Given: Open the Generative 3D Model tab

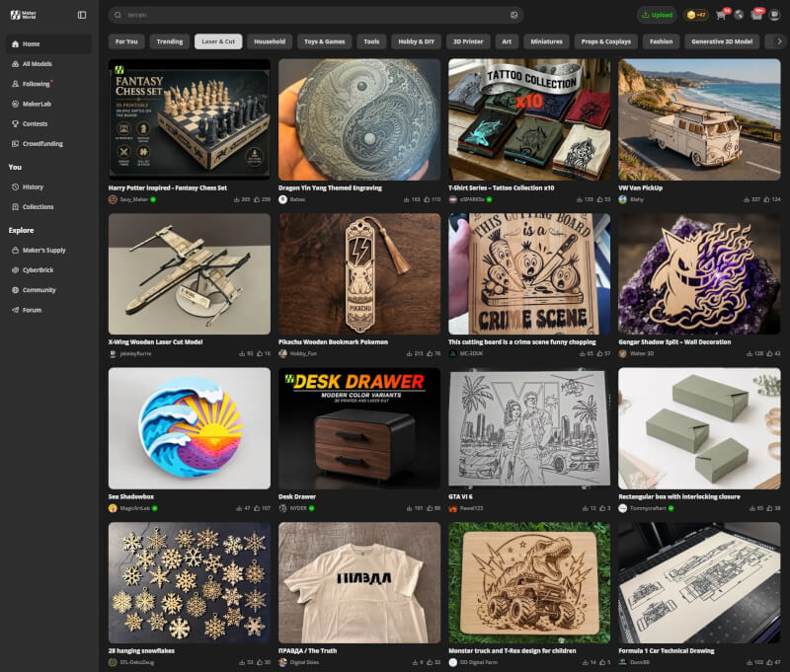Looking at the screenshot, I should click(722, 41).
